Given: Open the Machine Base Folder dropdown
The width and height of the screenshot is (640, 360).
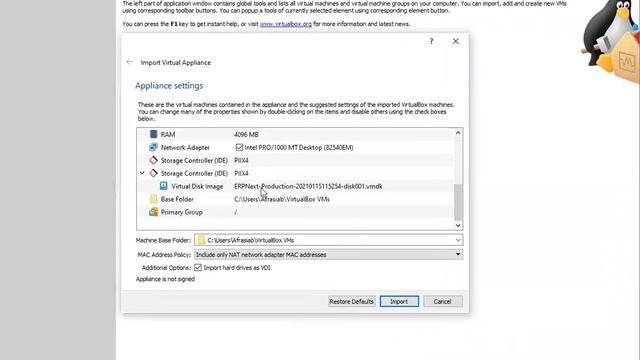Looking at the screenshot, I should [x=458, y=240].
